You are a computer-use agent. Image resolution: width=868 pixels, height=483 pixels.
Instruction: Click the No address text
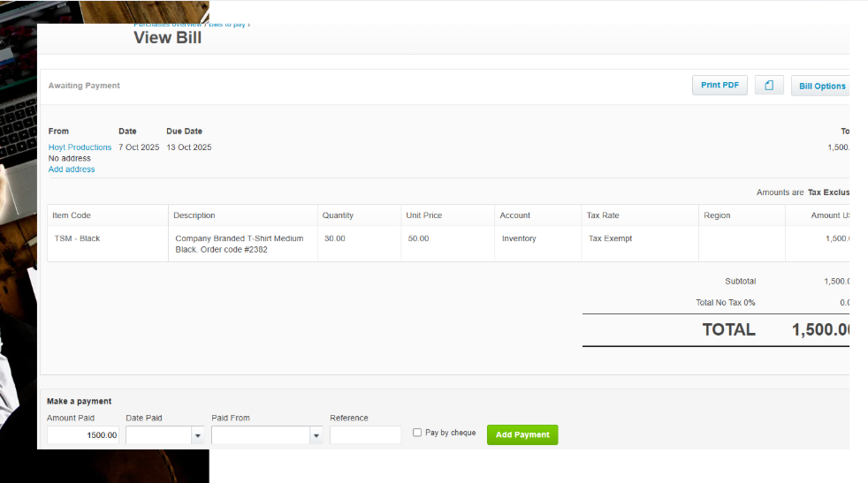coord(69,158)
